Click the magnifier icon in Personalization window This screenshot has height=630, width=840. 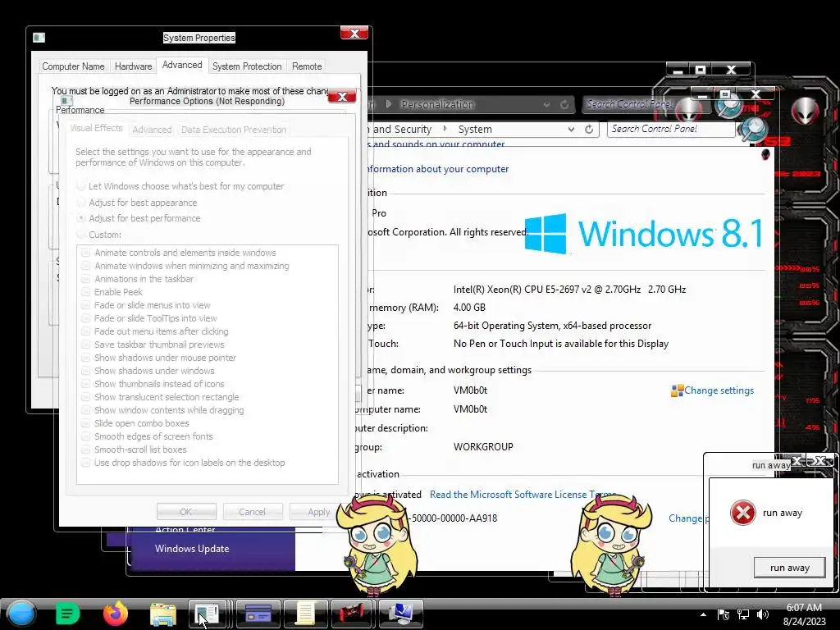728,106
